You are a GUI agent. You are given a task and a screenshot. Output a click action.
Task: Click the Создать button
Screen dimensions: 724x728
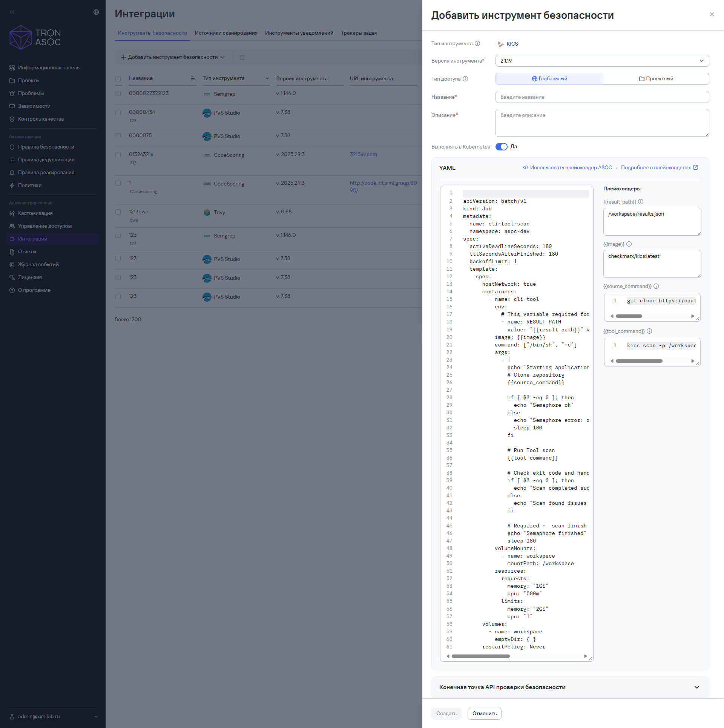(446, 714)
